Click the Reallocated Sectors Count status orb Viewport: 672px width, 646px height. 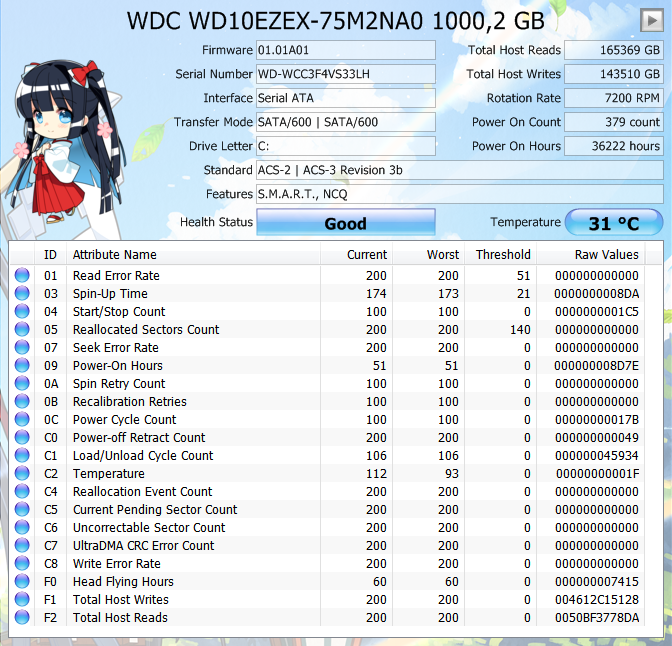click(22, 330)
